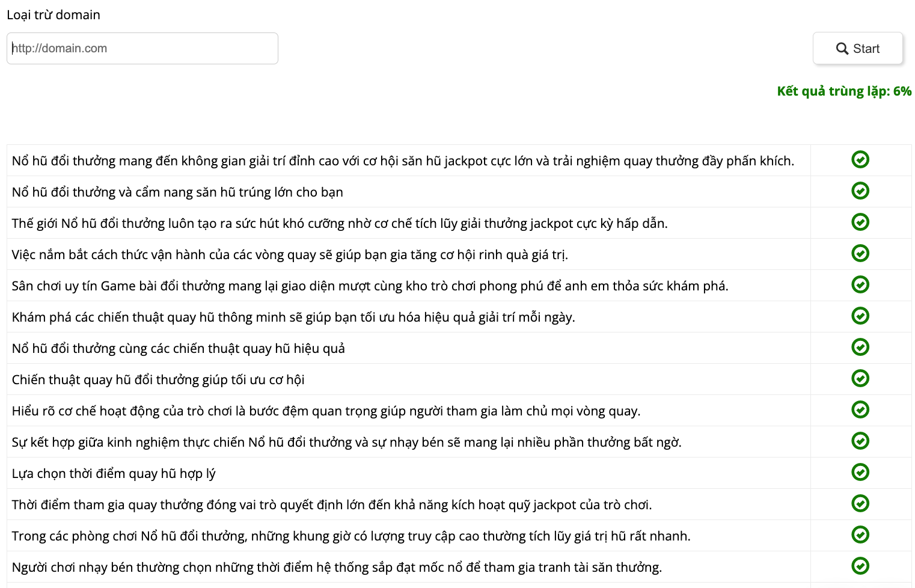Click checkmark next to 'Việc nắm bắt' row
Screen dimensions: 915x588
tap(860, 253)
